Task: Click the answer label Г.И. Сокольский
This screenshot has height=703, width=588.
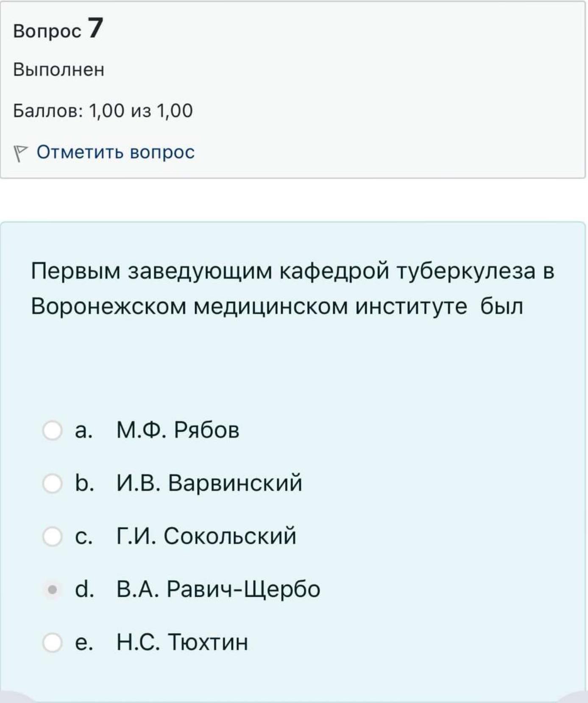Action: pyautogui.click(x=206, y=536)
